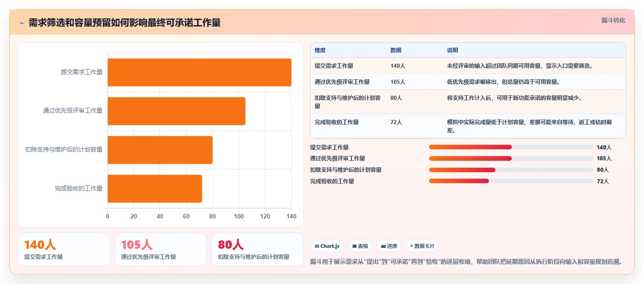Click the description starting 低优先级需求被移出
644x284 pixels.
pos(504,82)
